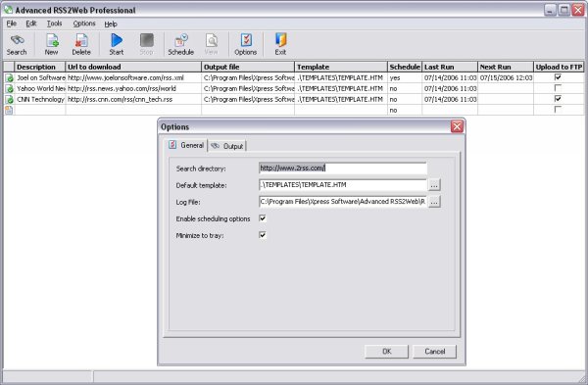Open the Help menu
Screen dimensions: 588x385
(x=111, y=24)
